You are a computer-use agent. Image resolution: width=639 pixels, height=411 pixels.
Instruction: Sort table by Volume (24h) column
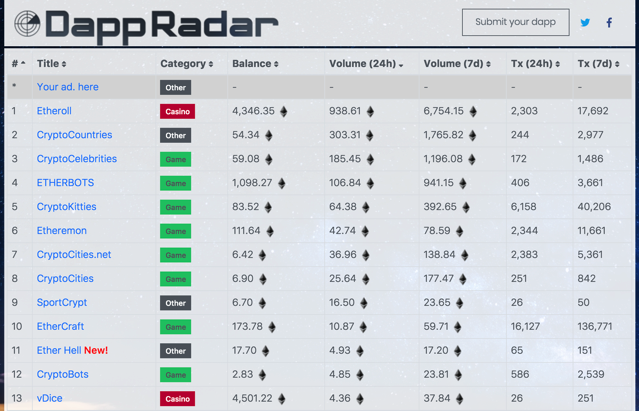click(366, 64)
